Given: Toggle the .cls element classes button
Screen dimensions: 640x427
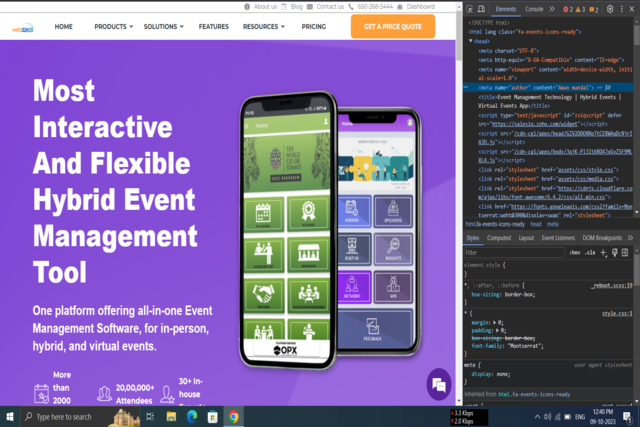Looking at the screenshot, I should (x=590, y=253).
